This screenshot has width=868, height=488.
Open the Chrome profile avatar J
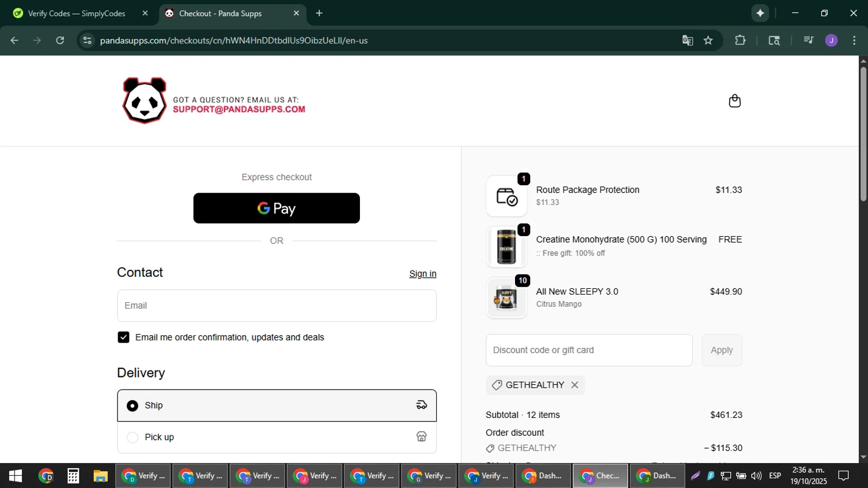[x=832, y=41]
